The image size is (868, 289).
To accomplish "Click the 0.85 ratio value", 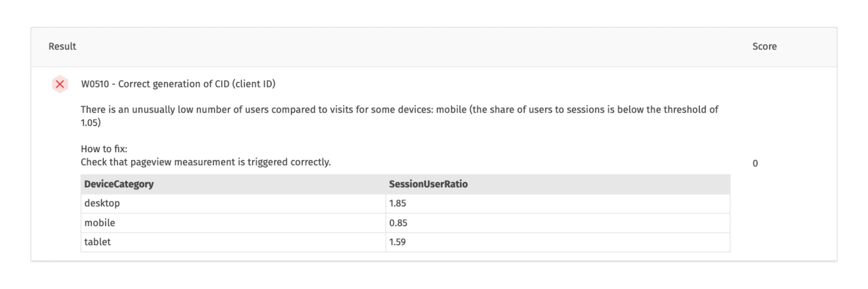I will point(398,223).
